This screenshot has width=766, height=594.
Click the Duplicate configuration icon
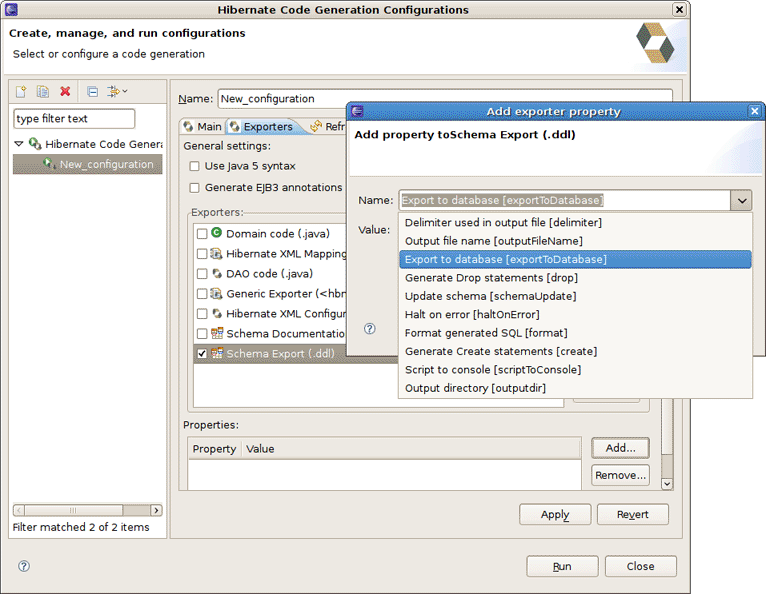tap(43, 91)
